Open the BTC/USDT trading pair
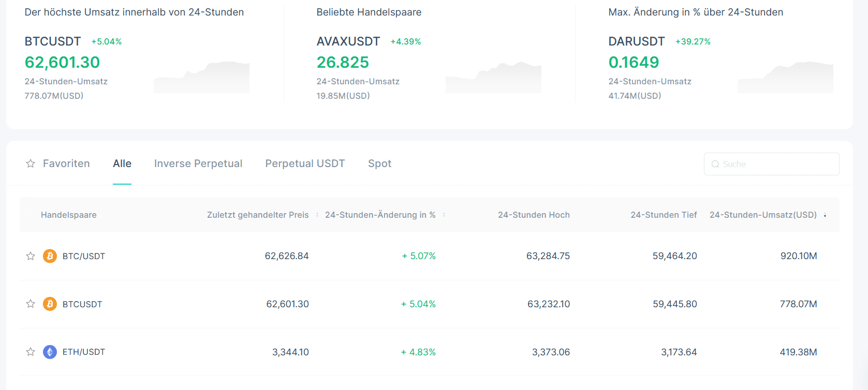The height and width of the screenshot is (390, 868). (x=84, y=256)
